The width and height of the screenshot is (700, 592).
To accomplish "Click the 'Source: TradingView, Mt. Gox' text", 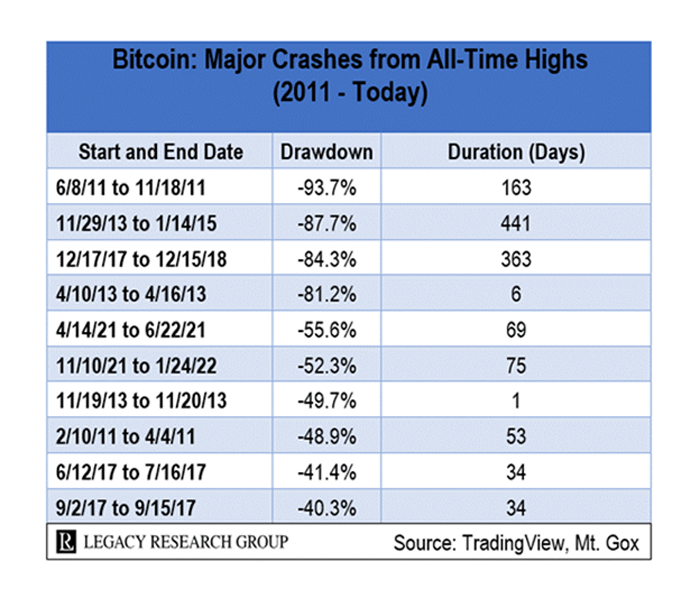I will 518,542.
